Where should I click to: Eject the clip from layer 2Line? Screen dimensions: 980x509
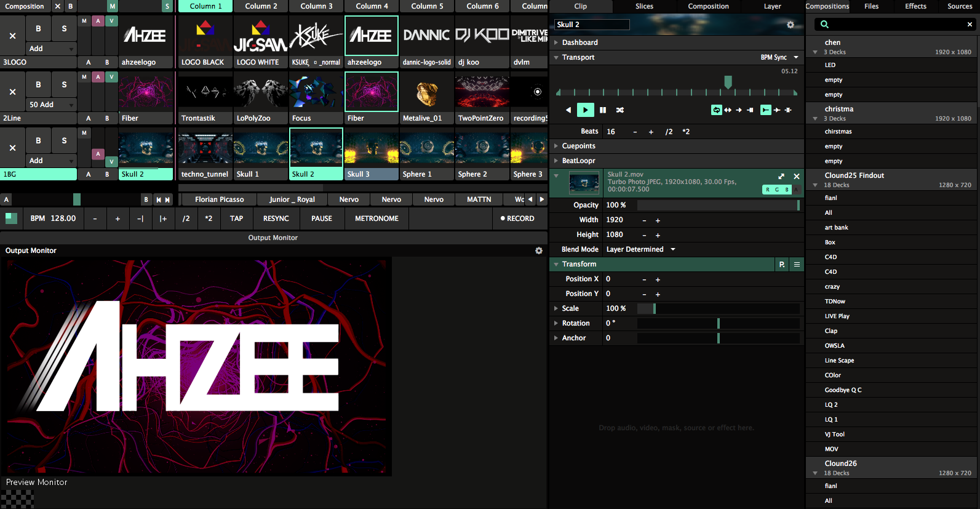[12, 92]
